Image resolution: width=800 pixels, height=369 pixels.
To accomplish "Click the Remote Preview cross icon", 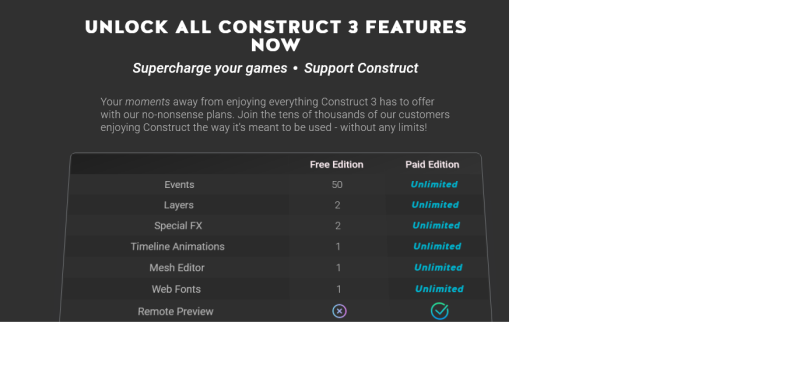I will [x=339, y=311].
